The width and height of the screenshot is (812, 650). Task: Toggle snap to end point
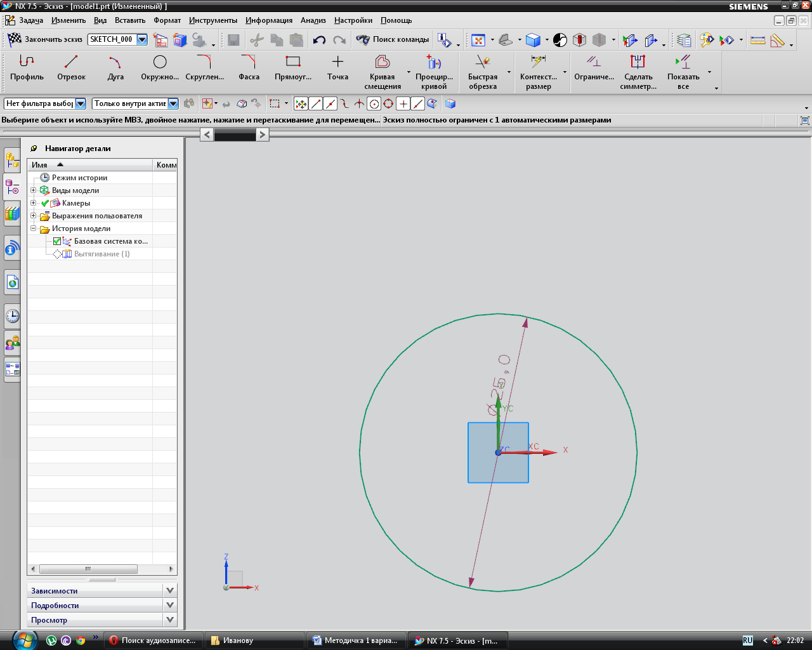click(315, 103)
